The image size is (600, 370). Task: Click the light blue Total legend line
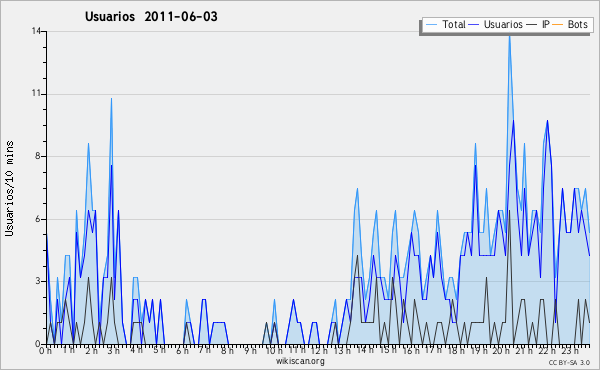431,25
